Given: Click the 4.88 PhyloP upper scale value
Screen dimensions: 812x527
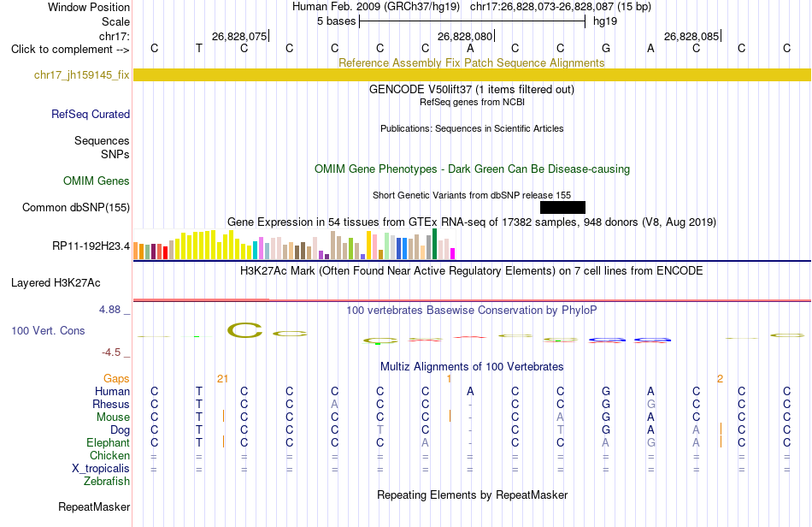Looking at the screenshot, I should click(109, 310).
